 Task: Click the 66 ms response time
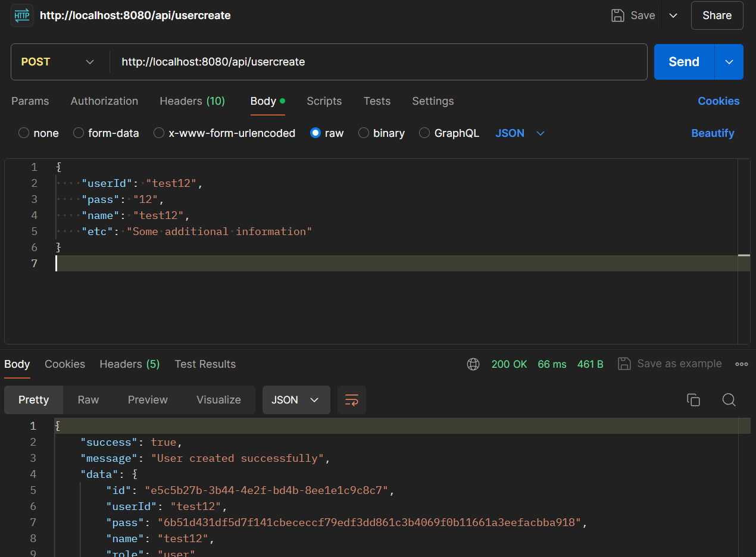click(x=552, y=364)
